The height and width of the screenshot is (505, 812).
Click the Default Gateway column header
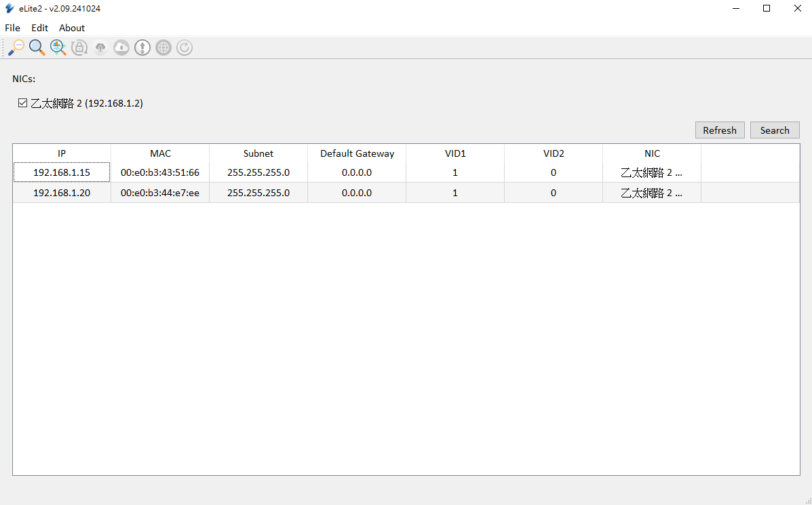357,153
